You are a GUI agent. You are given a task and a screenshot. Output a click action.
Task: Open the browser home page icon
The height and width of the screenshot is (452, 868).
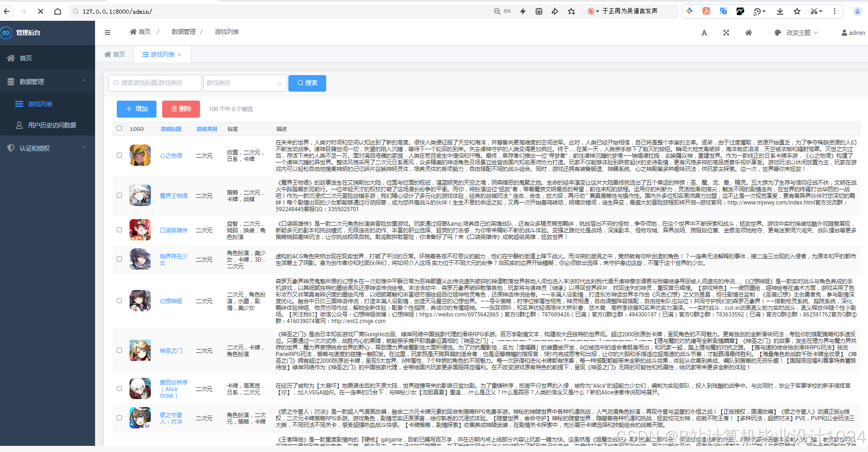(x=58, y=11)
